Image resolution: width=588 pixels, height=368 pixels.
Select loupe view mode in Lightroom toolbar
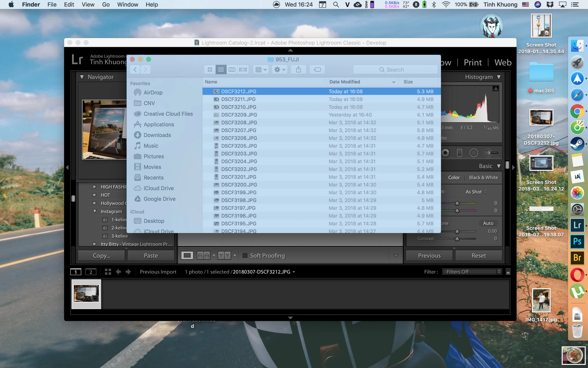pos(187,256)
